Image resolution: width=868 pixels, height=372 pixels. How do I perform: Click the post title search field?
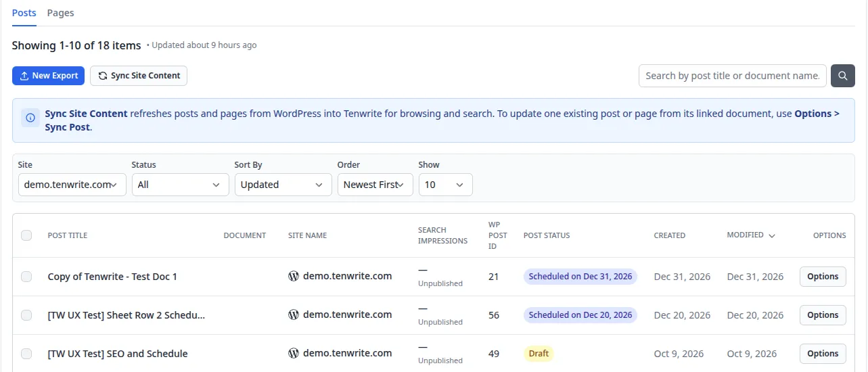[x=733, y=76]
